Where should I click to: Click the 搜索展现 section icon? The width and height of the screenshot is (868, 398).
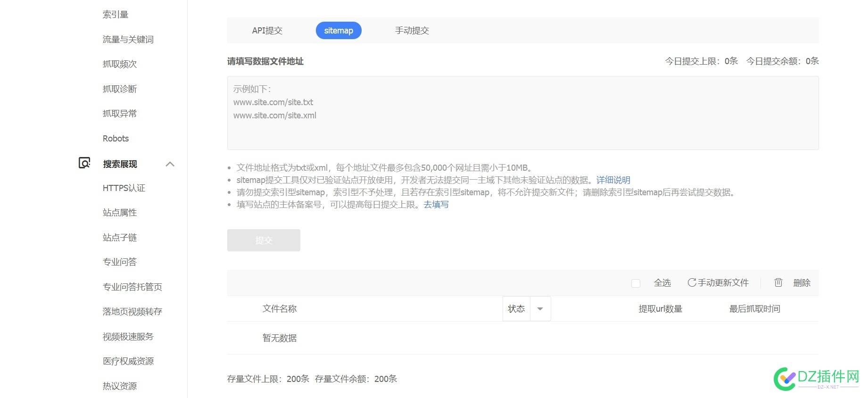(84, 163)
